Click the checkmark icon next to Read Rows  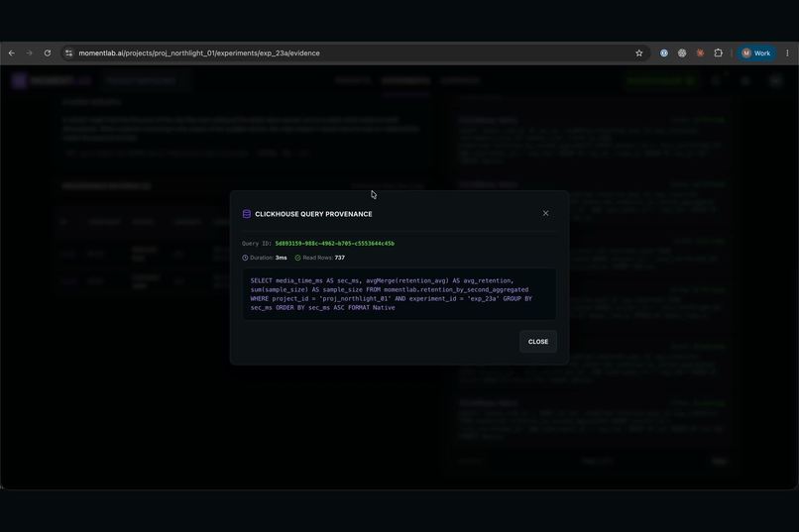tap(297, 258)
